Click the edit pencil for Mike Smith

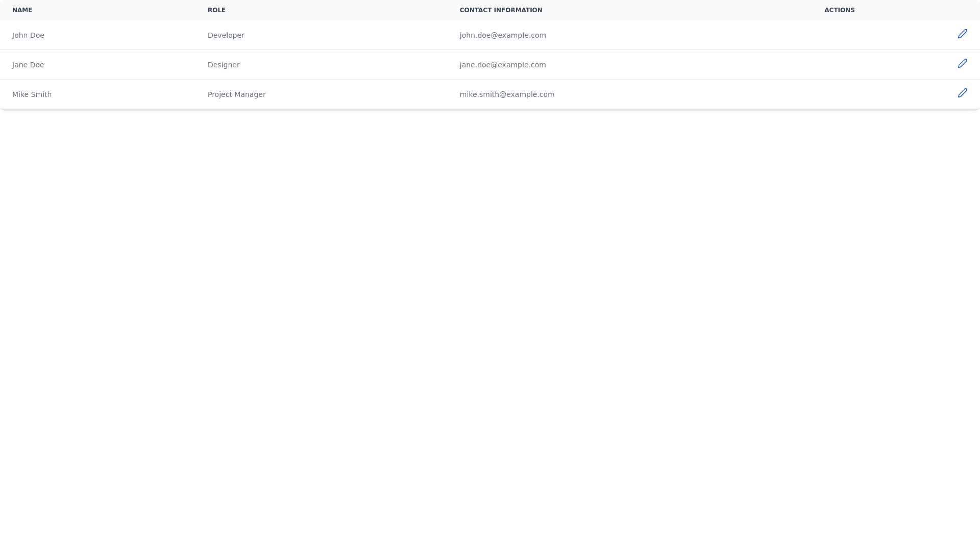click(962, 93)
